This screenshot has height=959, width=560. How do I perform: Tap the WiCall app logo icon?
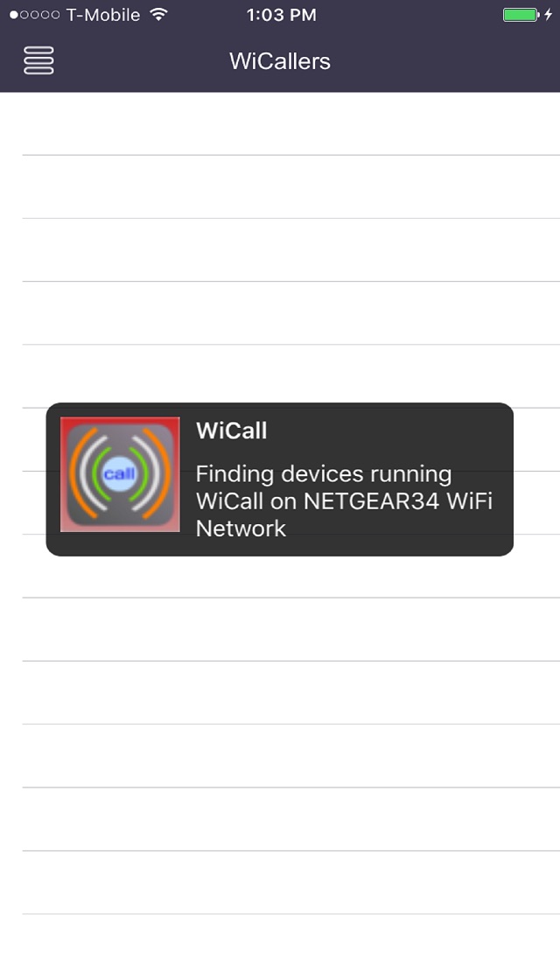coord(120,474)
